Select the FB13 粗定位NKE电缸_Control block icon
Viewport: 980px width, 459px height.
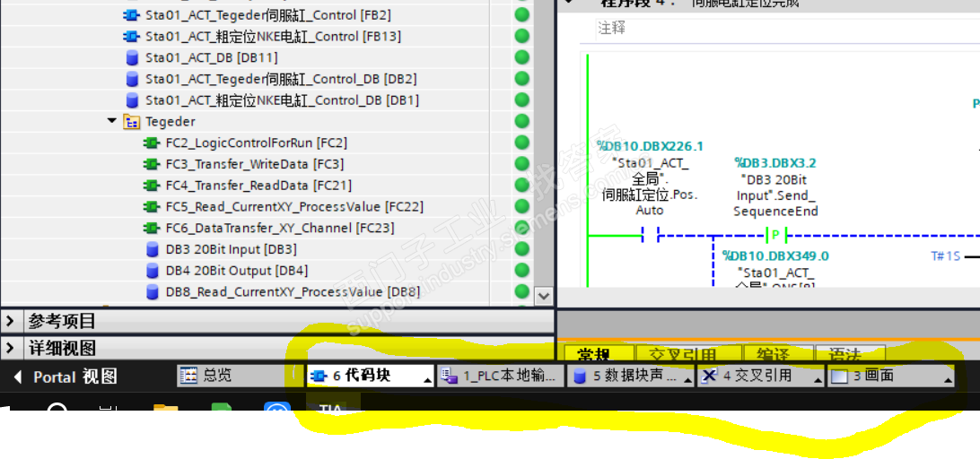131,37
